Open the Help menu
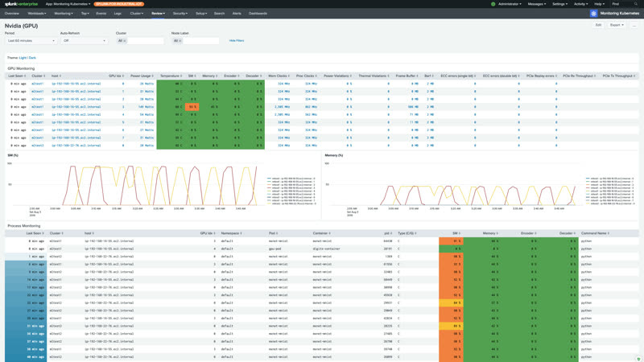The height and width of the screenshot is (362, 644). (x=599, y=4)
